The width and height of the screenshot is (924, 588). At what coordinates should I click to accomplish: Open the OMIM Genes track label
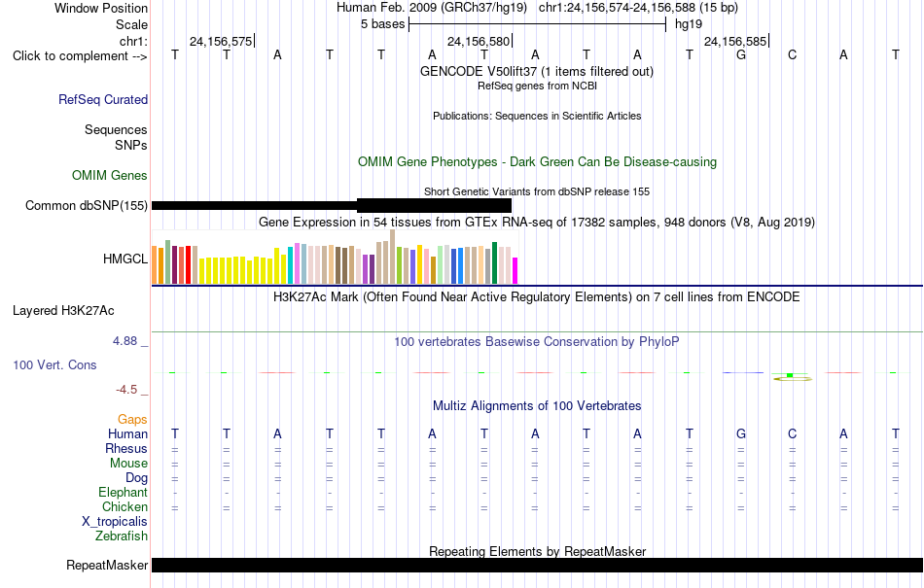(110, 175)
